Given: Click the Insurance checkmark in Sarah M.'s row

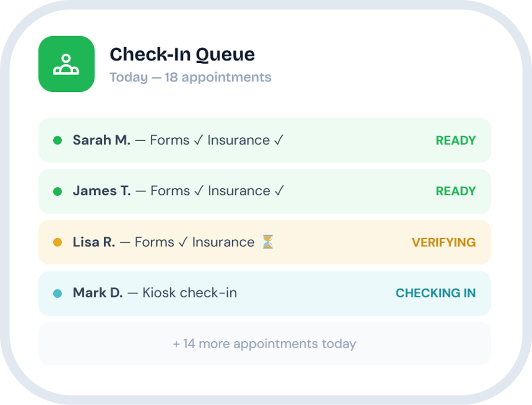Looking at the screenshot, I should [x=279, y=140].
